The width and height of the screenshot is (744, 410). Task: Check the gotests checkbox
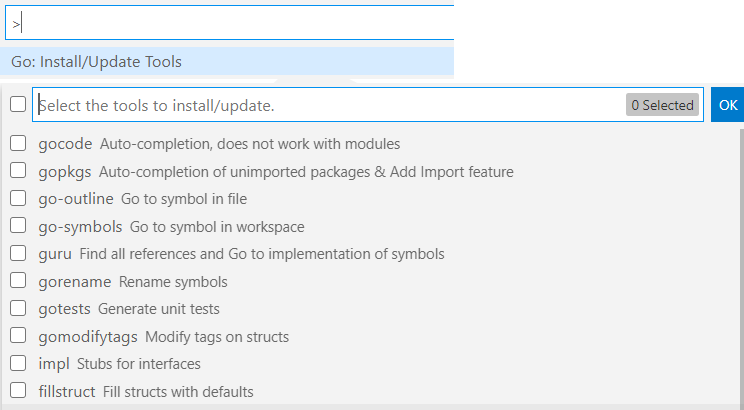pos(18,308)
